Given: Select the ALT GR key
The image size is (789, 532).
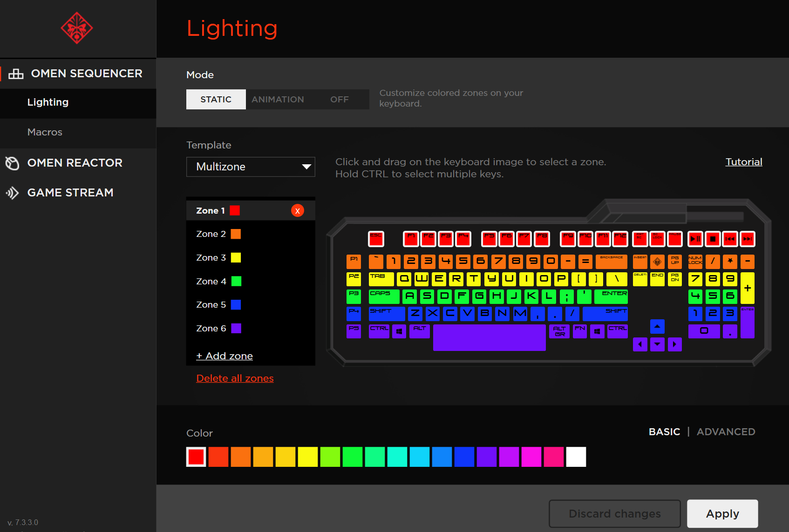Looking at the screenshot, I should click(x=559, y=331).
